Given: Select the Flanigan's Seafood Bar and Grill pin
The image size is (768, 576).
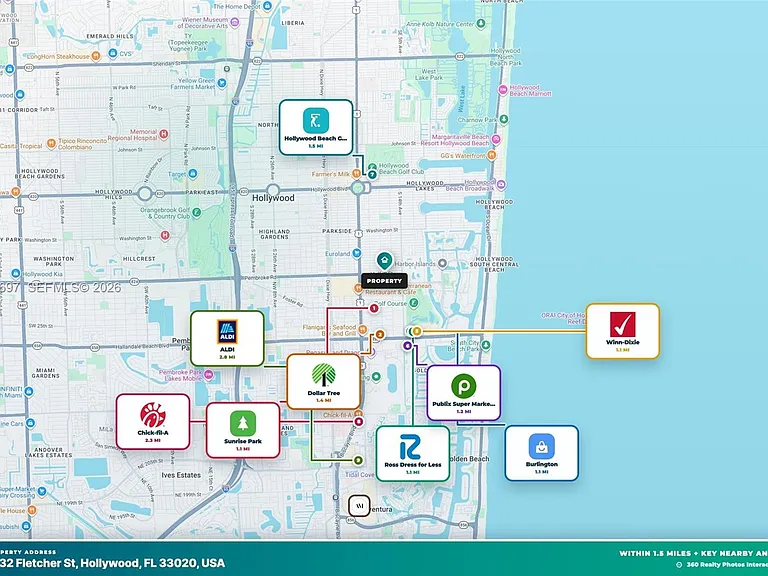Looking at the screenshot, I should pos(362,329).
